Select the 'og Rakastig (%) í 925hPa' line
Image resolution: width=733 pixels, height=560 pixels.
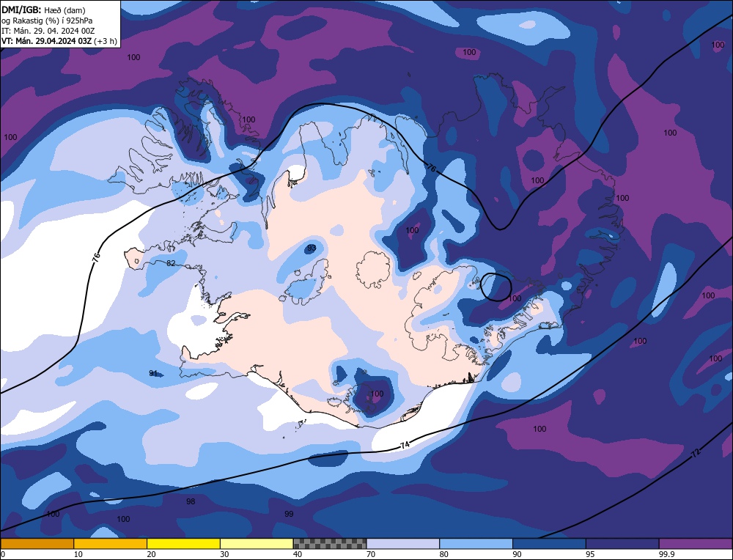point(47,20)
